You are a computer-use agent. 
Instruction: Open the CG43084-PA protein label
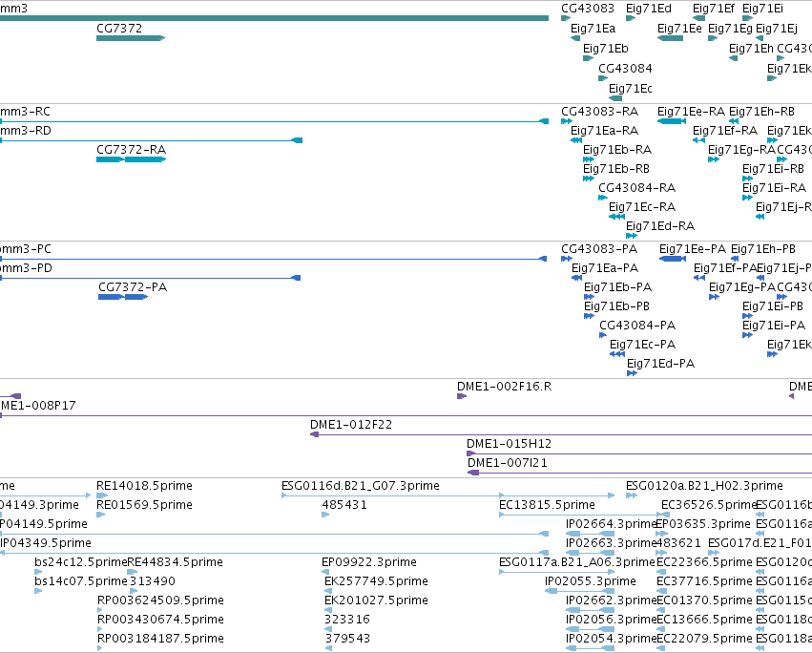tap(637, 326)
